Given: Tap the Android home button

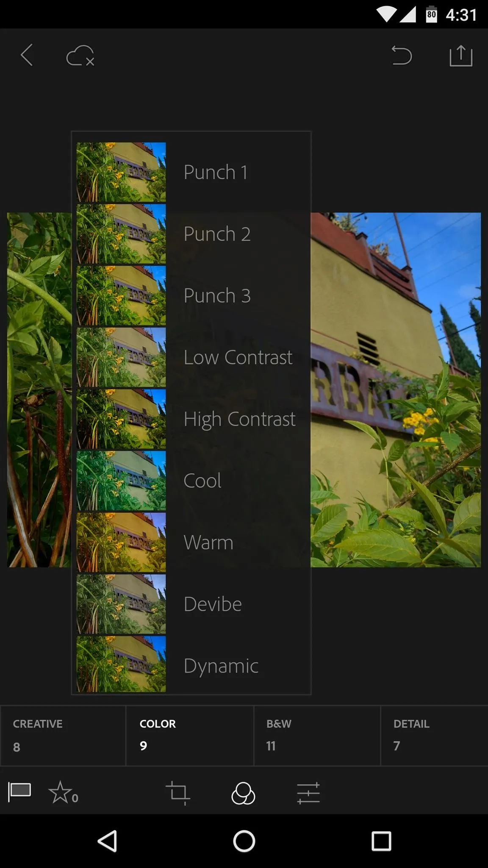Looking at the screenshot, I should pyautogui.click(x=244, y=841).
